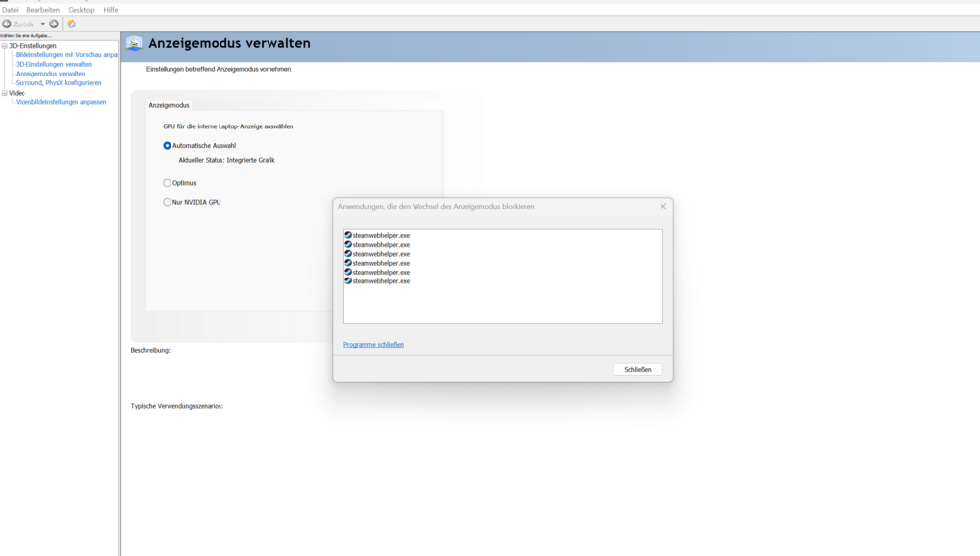Select the Optimus radio button
The image size is (980, 556).
[167, 183]
